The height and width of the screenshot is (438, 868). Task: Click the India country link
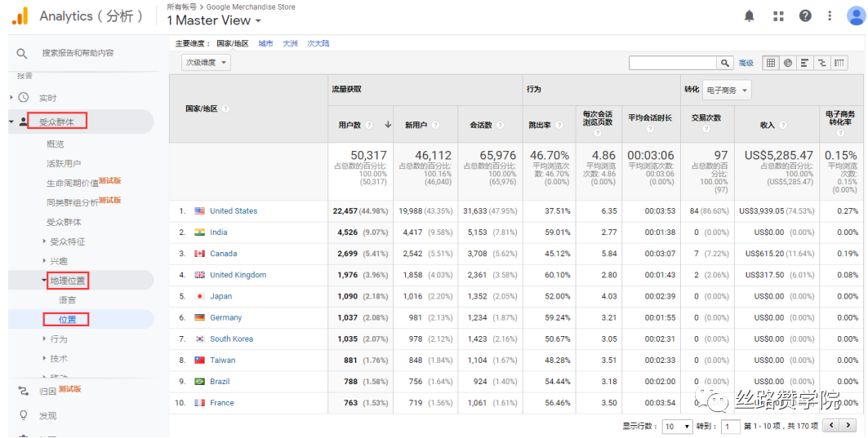click(219, 232)
